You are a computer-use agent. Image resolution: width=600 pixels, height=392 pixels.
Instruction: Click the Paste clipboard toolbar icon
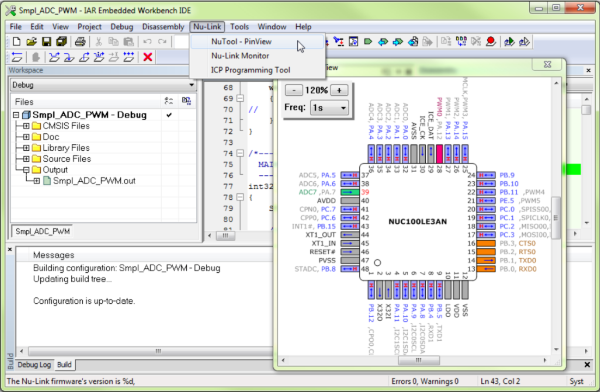(x=129, y=42)
